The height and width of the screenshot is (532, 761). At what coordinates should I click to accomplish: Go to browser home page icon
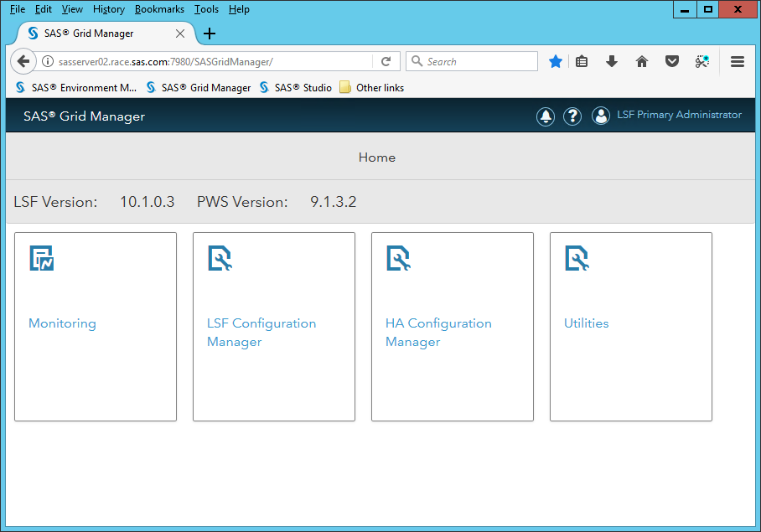[642, 62]
